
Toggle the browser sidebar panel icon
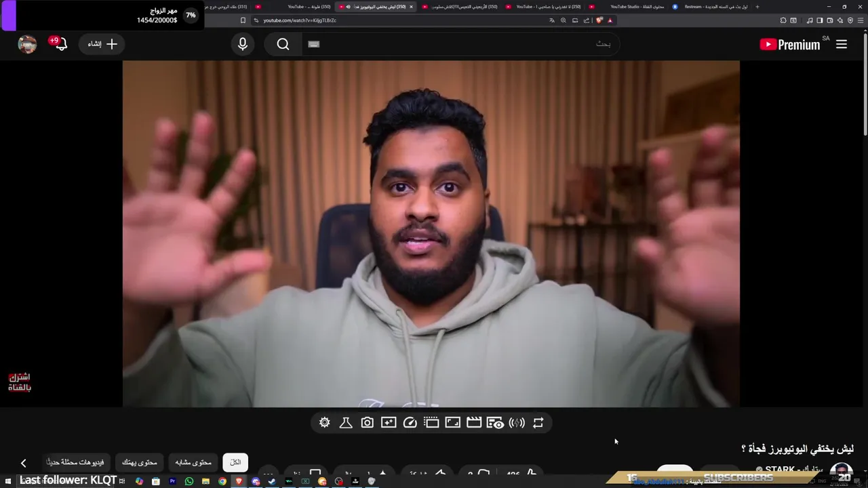[x=820, y=20]
